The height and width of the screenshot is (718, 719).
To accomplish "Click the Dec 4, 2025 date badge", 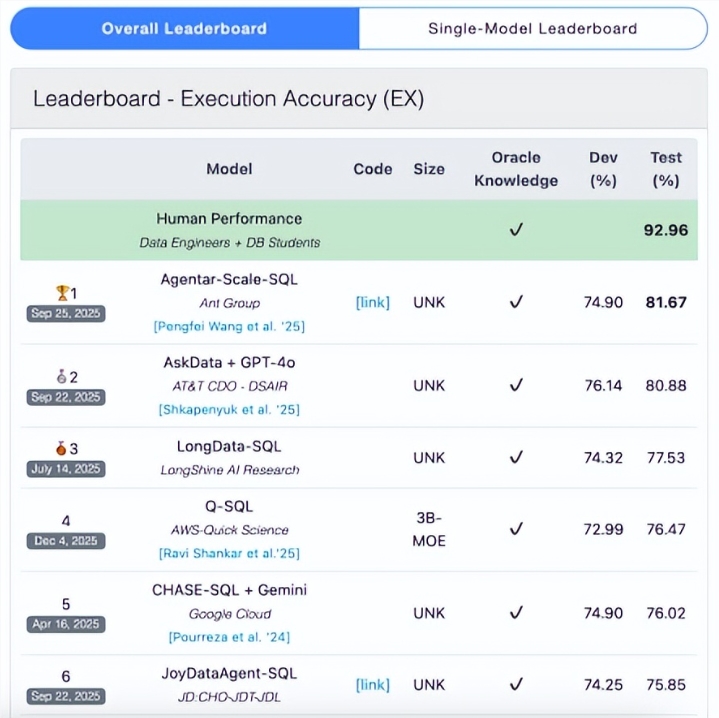I will [66, 541].
